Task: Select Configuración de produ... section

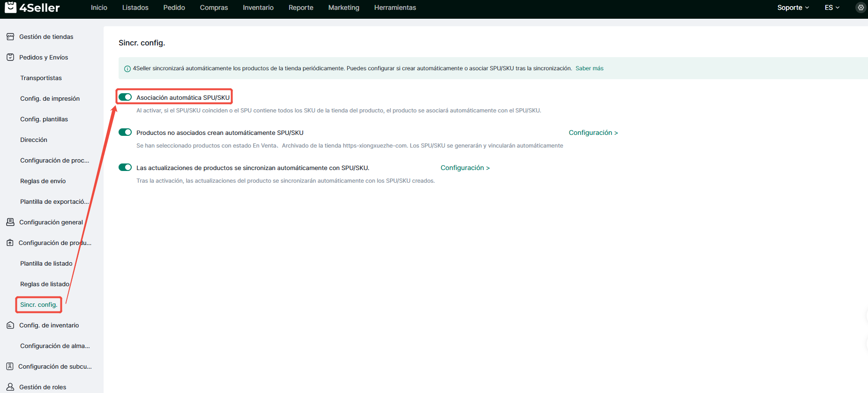Action: pyautogui.click(x=55, y=243)
